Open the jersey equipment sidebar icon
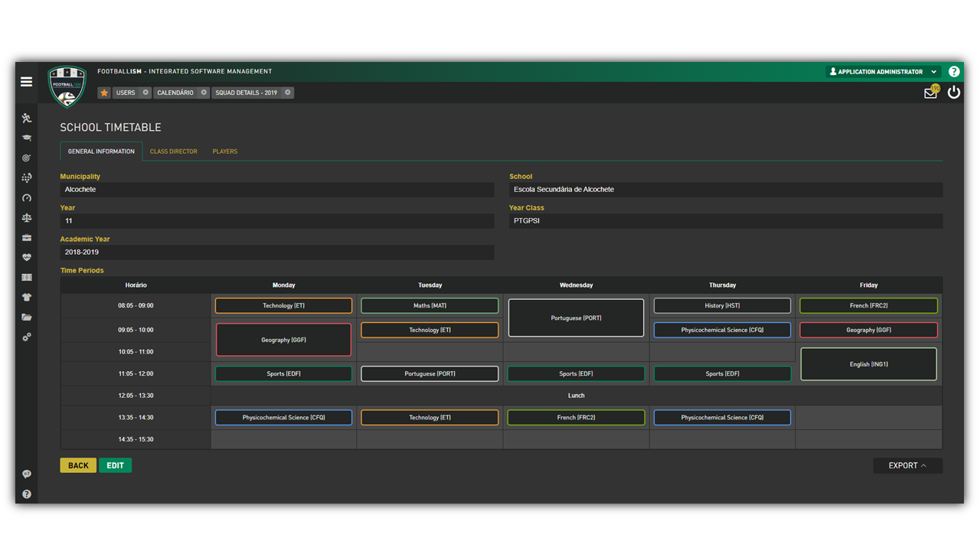This screenshot has width=980, height=551. [x=27, y=297]
